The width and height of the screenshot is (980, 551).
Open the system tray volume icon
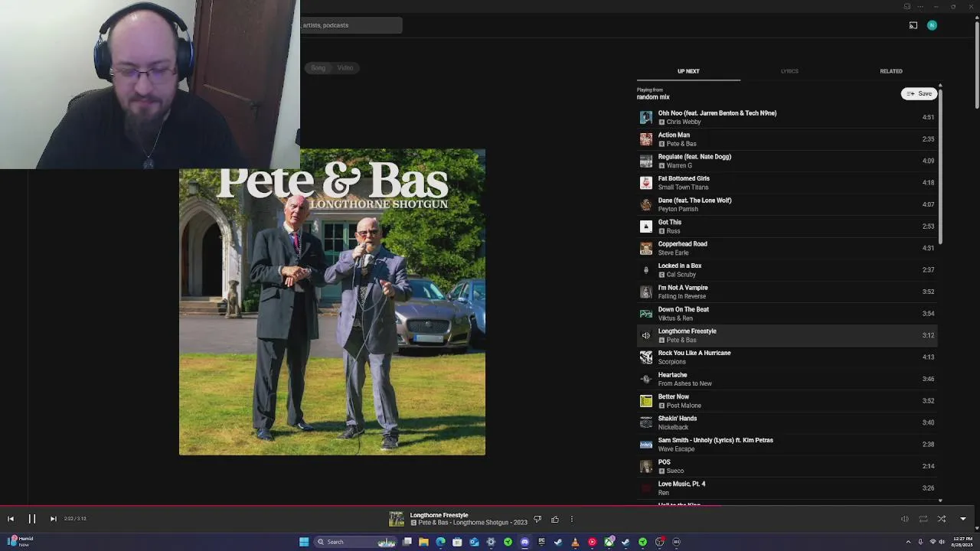coord(941,542)
